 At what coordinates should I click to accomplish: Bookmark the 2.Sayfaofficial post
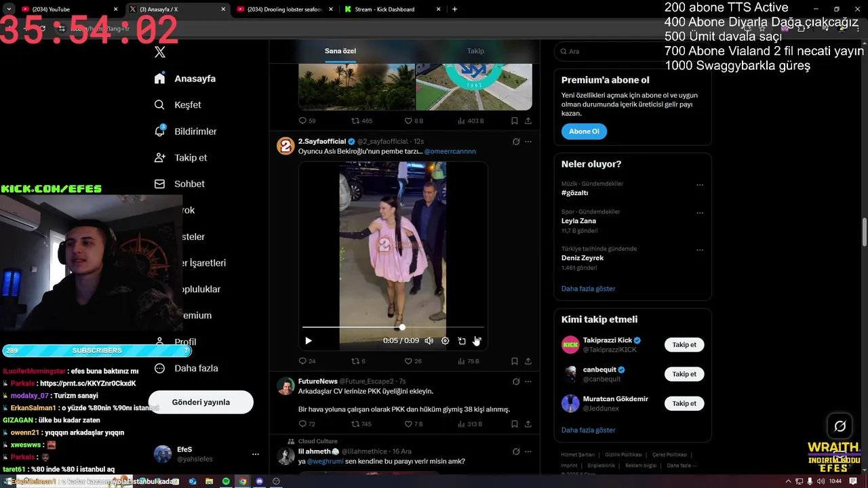(515, 361)
